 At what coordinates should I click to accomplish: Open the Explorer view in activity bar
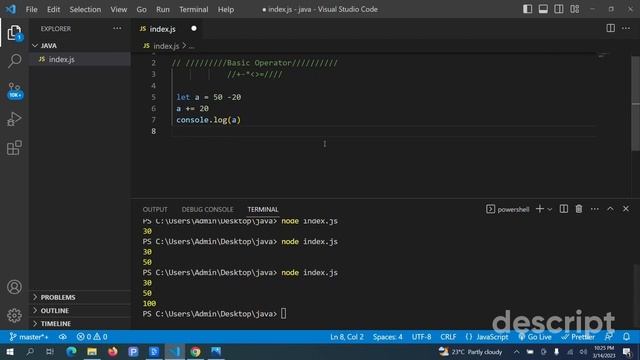coord(14,33)
